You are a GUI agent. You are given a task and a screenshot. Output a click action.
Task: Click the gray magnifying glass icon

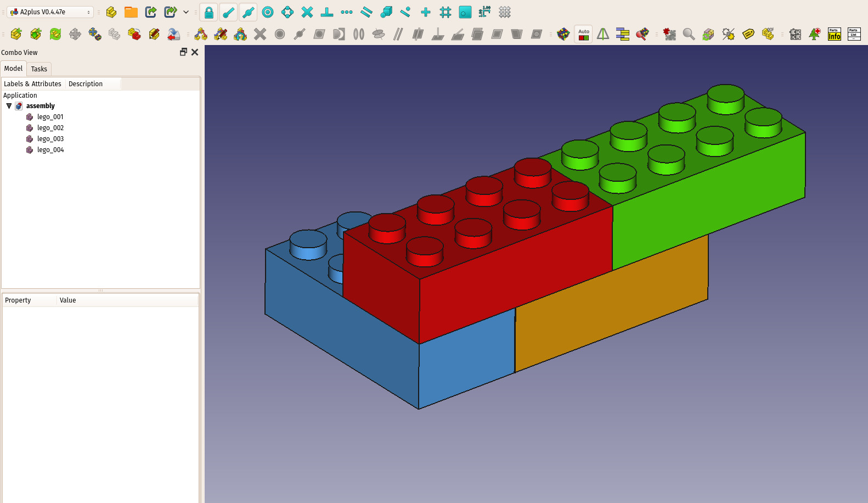pos(689,34)
